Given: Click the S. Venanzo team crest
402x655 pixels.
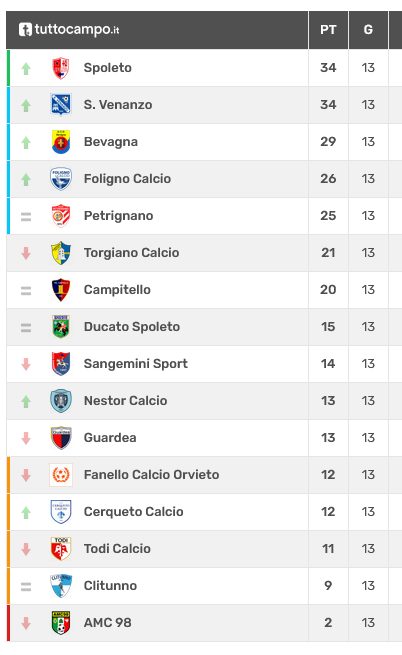Looking at the screenshot, I should tap(61, 105).
